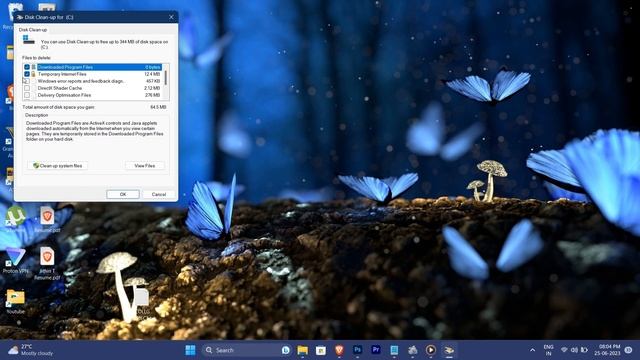Open the Youtube folder shortcut
Viewport: 640px width, 360px height.
tap(16, 301)
